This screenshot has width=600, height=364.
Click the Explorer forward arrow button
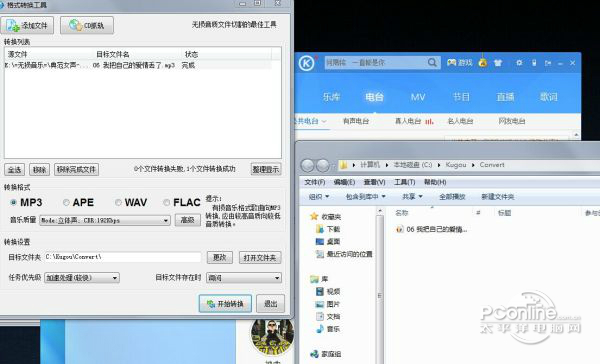323,165
